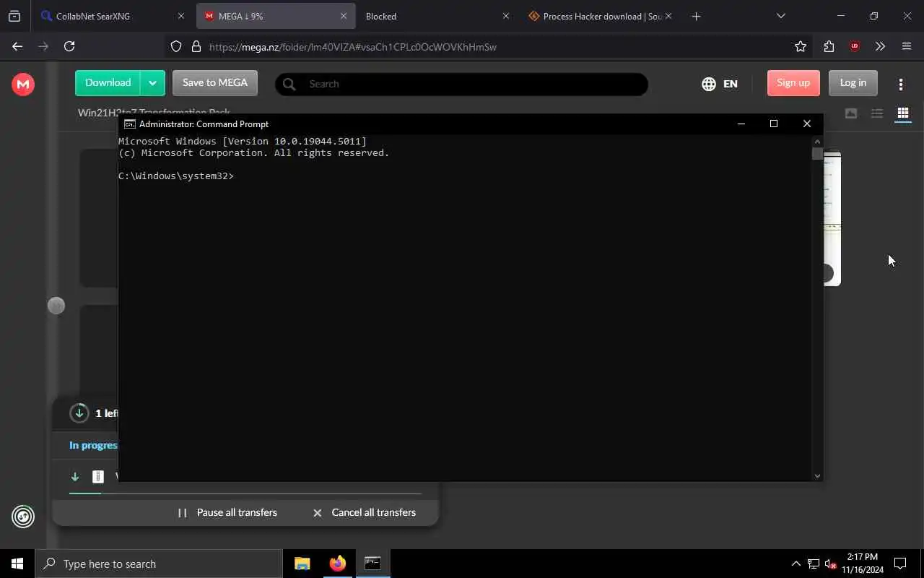Click Command Prompt scrollbar down arrow

(x=817, y=475)
